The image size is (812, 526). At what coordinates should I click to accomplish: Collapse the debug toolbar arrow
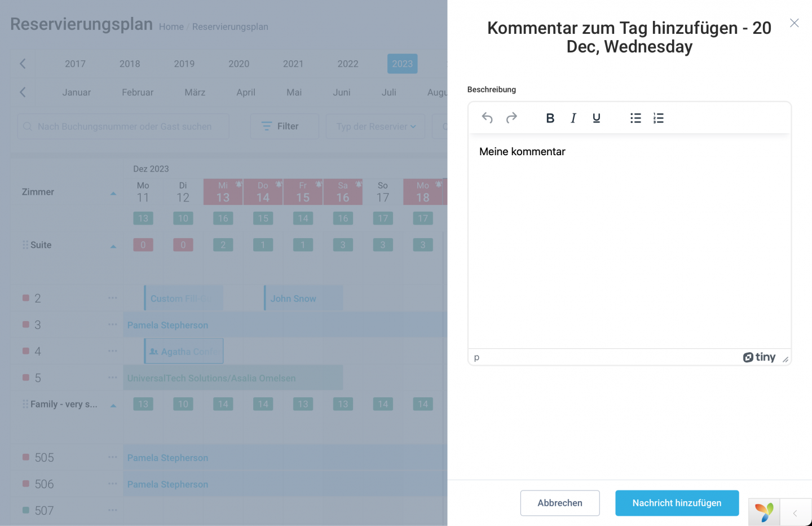click(x=795, y=513)
